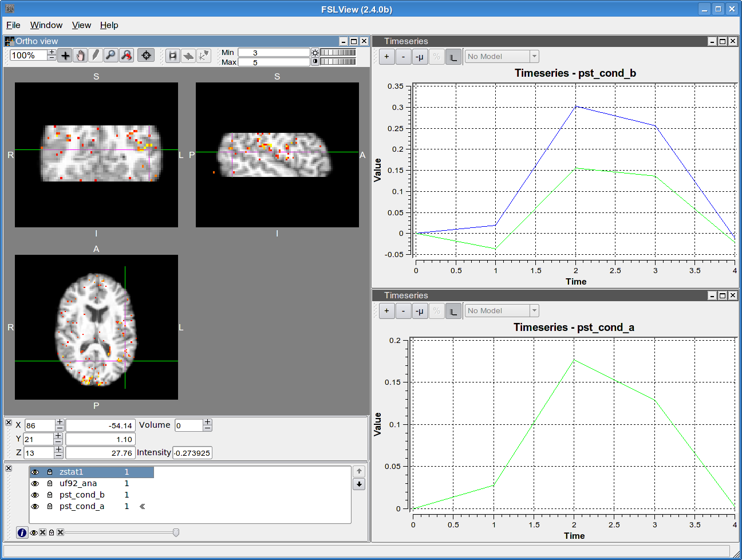Increase the zoom percentage with plus stepper

(x=52, y=52)
